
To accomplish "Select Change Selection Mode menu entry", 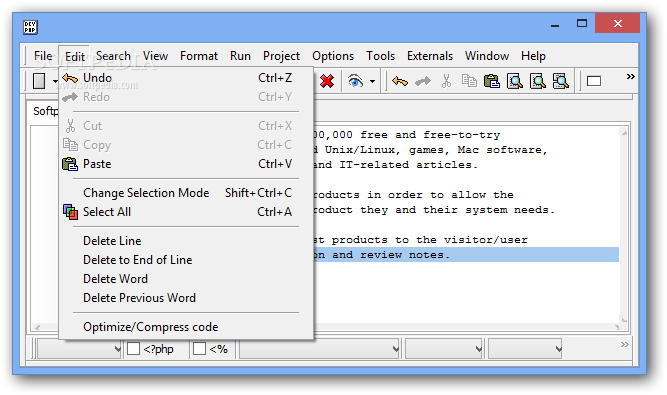I will (186, 193).
